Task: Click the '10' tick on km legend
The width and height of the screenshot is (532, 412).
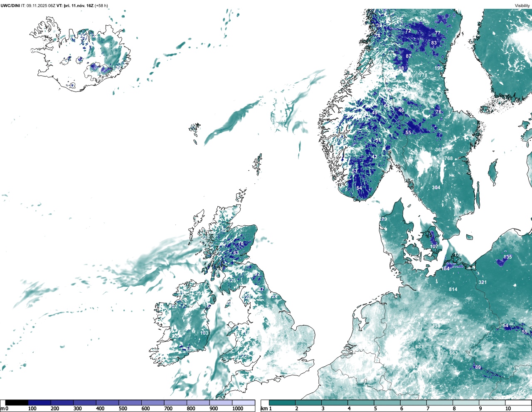Action: tap(508, 409)
